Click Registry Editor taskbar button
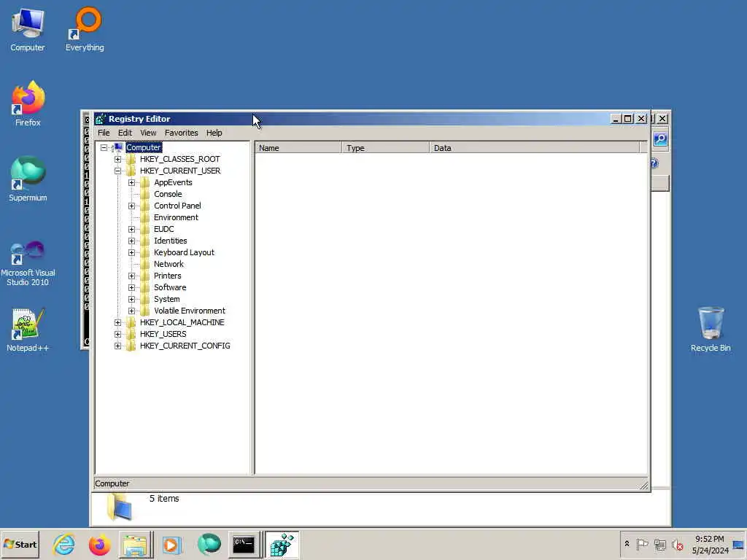Image resolution: width=747 pixels, height=560 pixels. coord(282,544)
